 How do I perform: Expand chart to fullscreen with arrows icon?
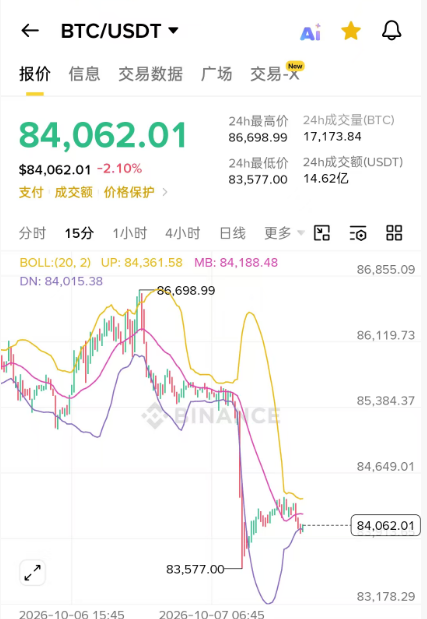pos(32,572)
